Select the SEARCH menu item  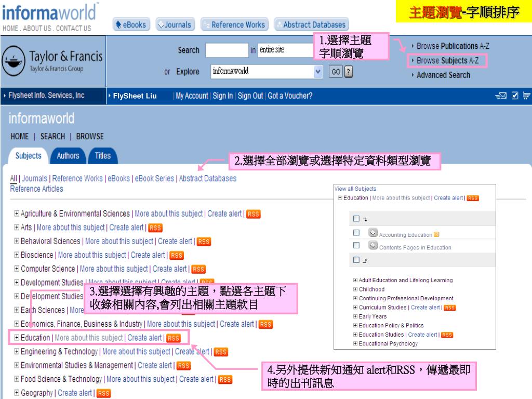[x=52, y=137]
